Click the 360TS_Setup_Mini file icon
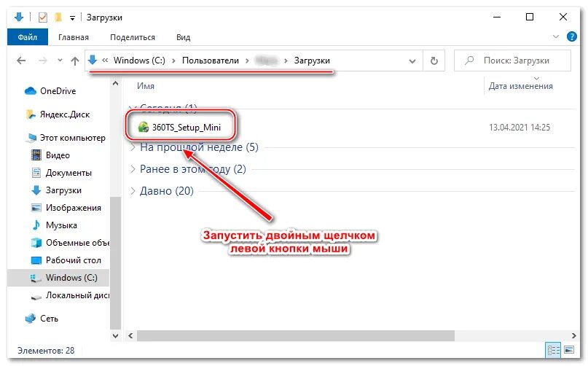The height and width of the screenshot is (366, 588). [144, 128]
